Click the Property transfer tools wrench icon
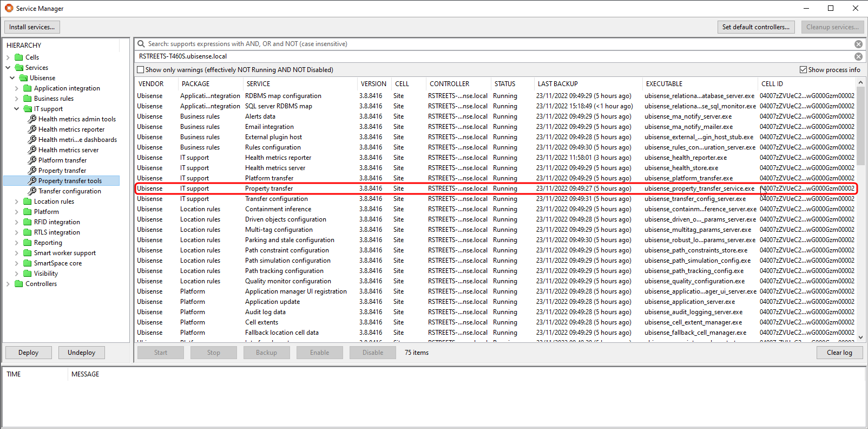Screen dimensions: 868x429 point(32,181)
